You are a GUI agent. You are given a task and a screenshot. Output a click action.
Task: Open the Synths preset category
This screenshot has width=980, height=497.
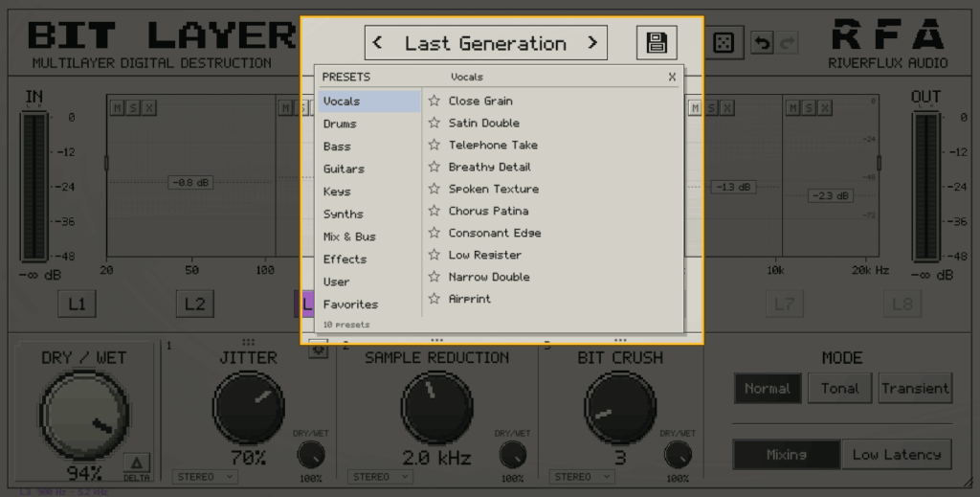(369, 214)
